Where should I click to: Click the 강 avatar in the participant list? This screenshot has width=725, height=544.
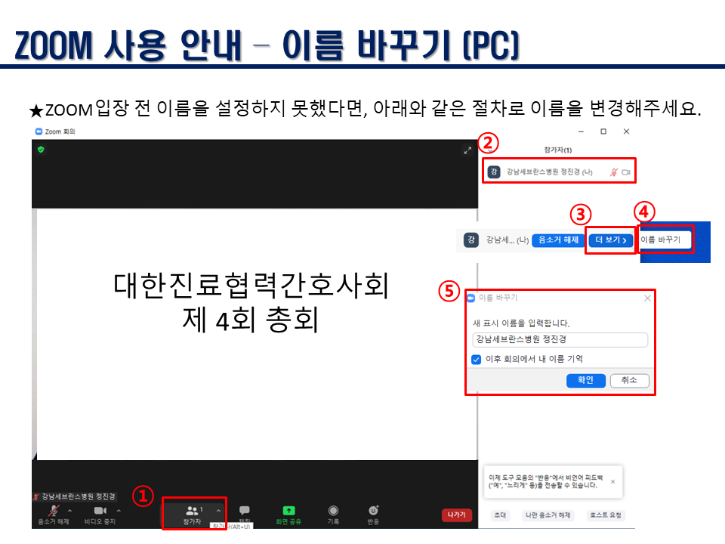(493, 172)
